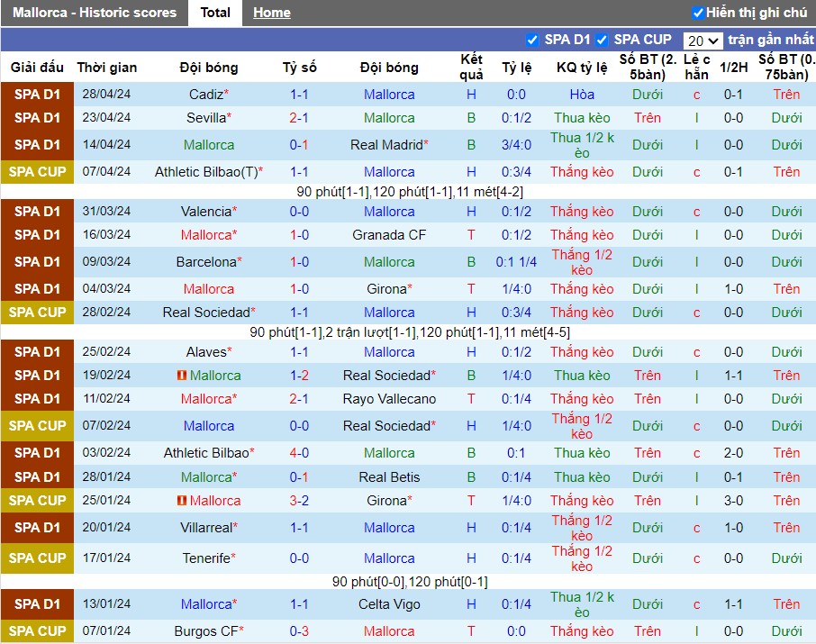816x644 pixels.
Task: Click the 4-0 score of Athletic Bilbao match
Action: (x=299, y=453)
